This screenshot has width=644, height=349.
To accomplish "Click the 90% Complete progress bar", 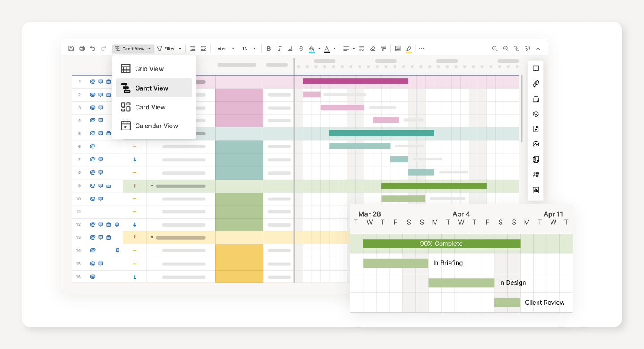I will click(441, 244).
